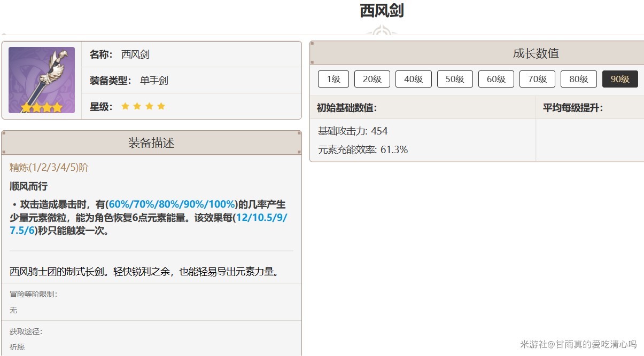Click the 基础攻击力 454 stat
Image resolution: width=644 pixels, height=356 pixels.
pyautogui.click(x=353, y=131)
